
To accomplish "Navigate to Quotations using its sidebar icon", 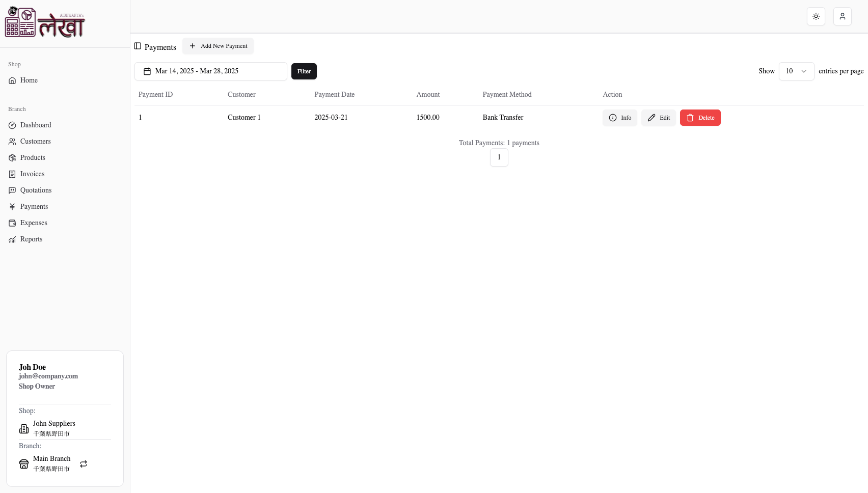I will click(x=12, y=190).
